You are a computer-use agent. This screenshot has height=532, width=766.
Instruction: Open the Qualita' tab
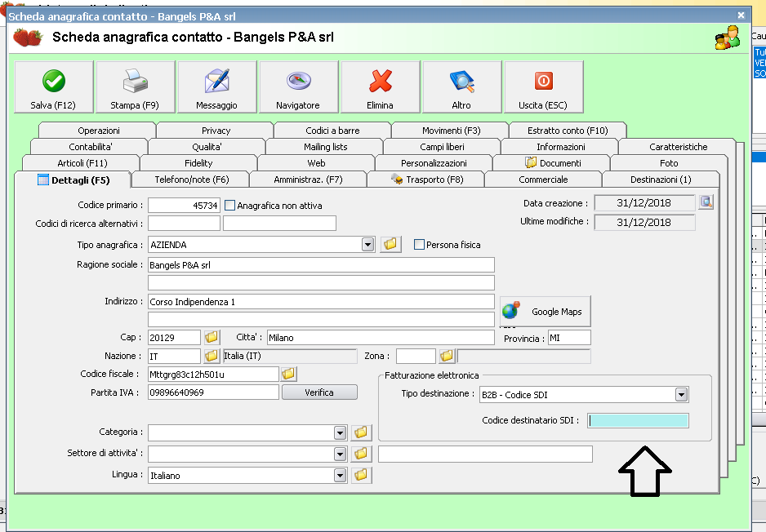pos(207,147)
